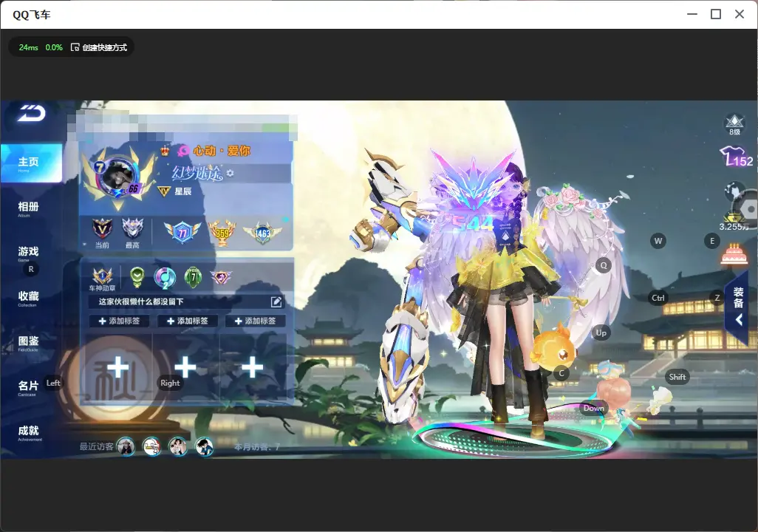Image resolution: width=758 pixels, height=532 pixels.
Task: Click the purple winged music medal
Action: pyautogui.click(x=221, y=277)
